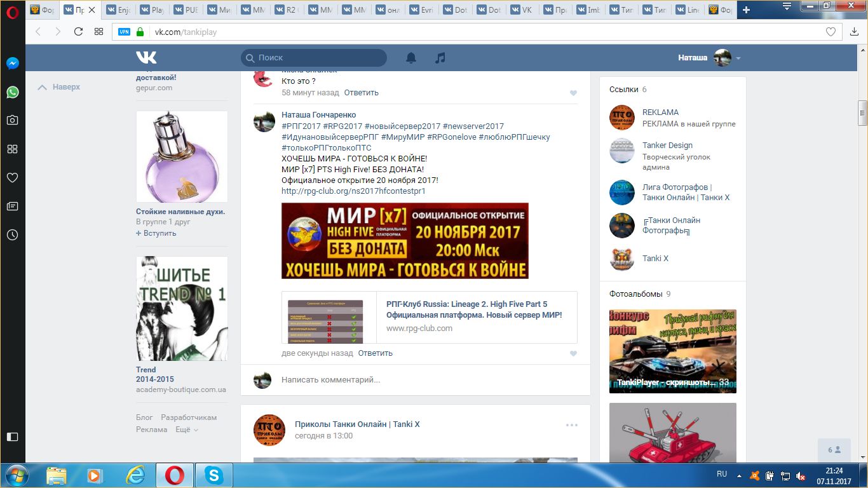
Task: Open WhatsApp in Opera sidebar
Action: [x=12, y=92]
